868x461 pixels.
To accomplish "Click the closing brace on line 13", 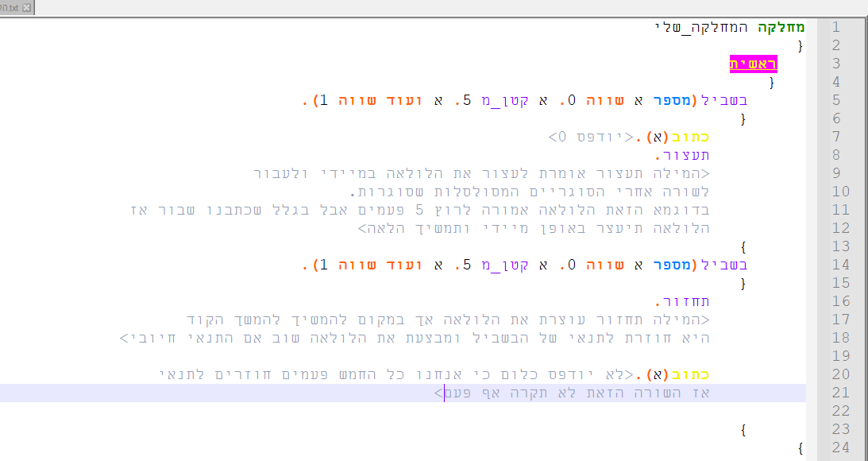I will [x=743, y=246].
